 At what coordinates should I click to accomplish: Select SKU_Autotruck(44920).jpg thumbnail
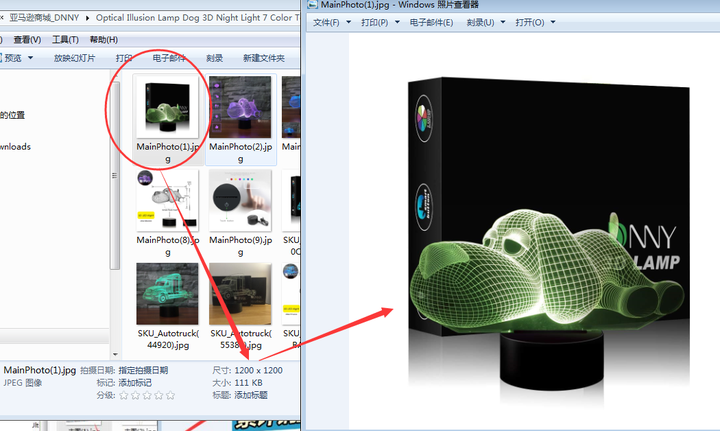[x=168, y=294]
